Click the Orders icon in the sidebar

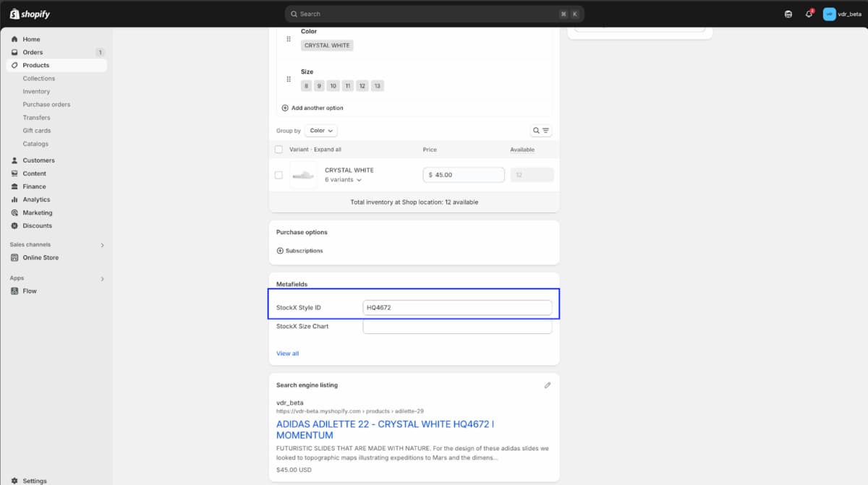[x=14, y=52]
